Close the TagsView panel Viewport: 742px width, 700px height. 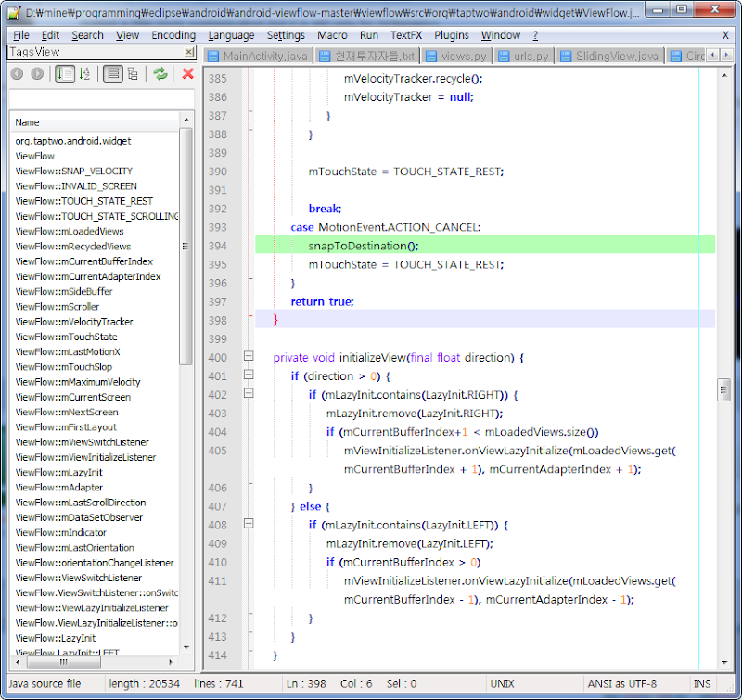189,53
